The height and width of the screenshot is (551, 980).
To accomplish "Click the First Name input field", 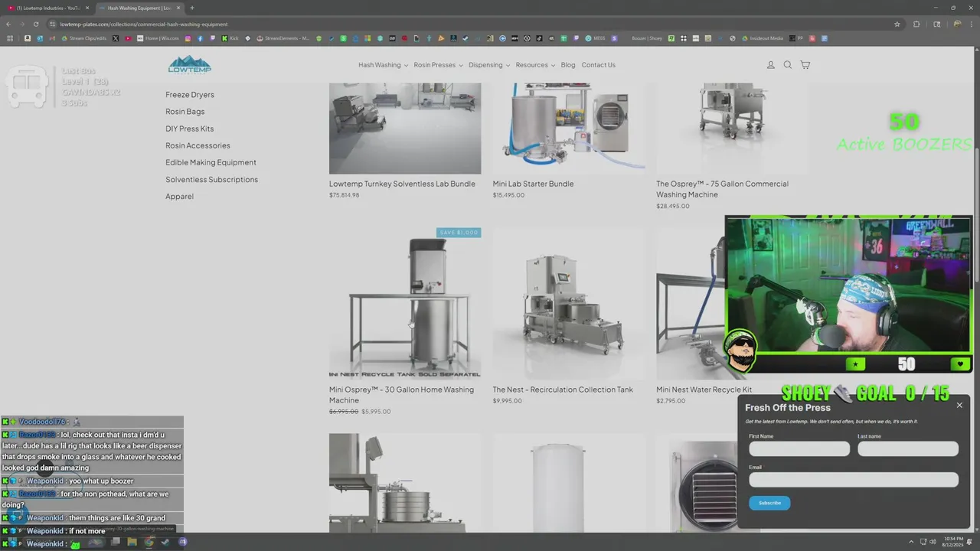I will (x=799, y=448).
